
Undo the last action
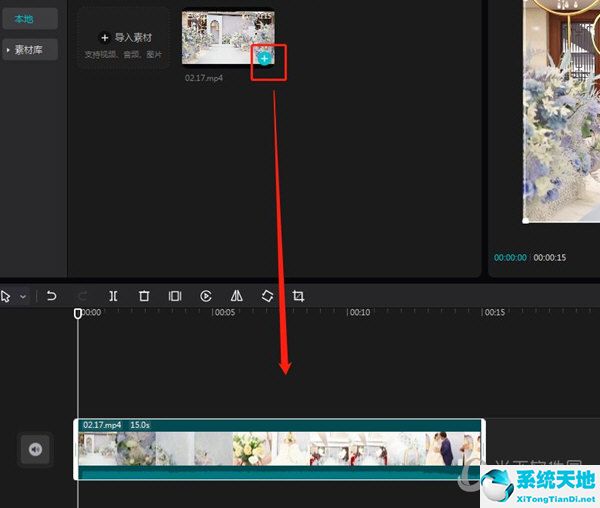click(51, 296)
